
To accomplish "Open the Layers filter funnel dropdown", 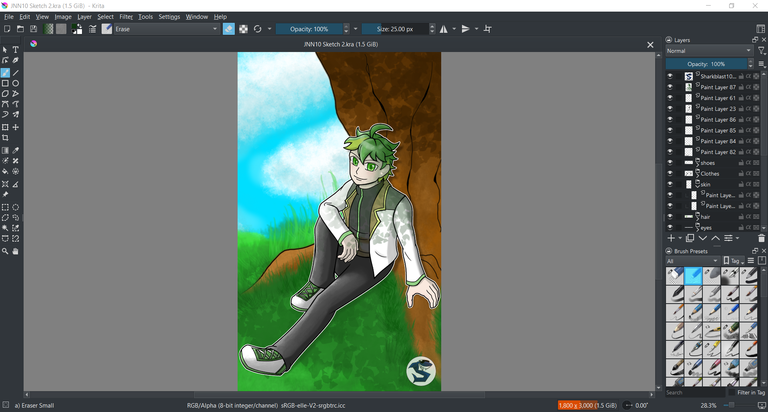I will [762, 50].
